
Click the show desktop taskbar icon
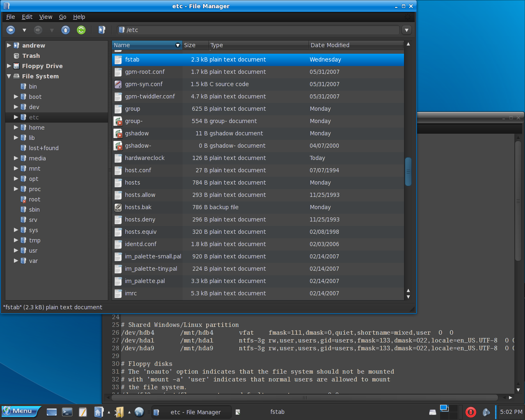52,412
